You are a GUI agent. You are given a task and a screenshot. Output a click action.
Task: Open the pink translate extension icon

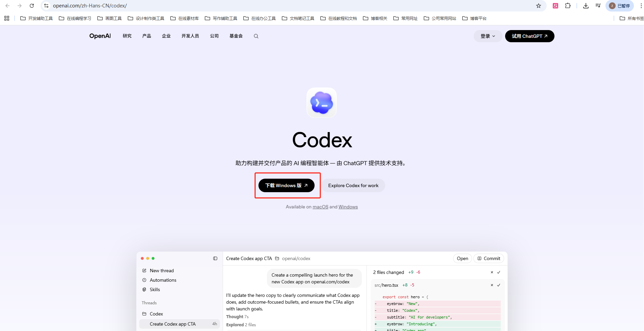point(555,6)
